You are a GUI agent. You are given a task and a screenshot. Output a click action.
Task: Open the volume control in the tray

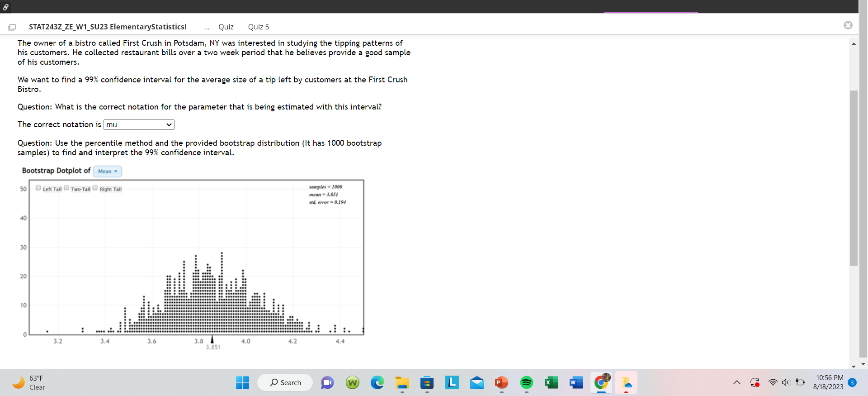(786, 383)
